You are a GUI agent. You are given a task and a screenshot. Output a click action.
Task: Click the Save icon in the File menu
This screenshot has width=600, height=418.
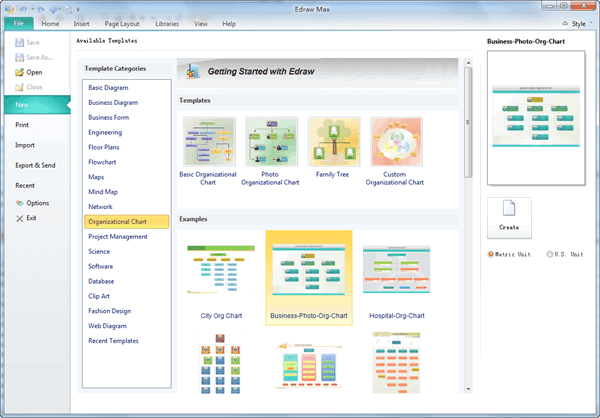click(x=20, y=42)
